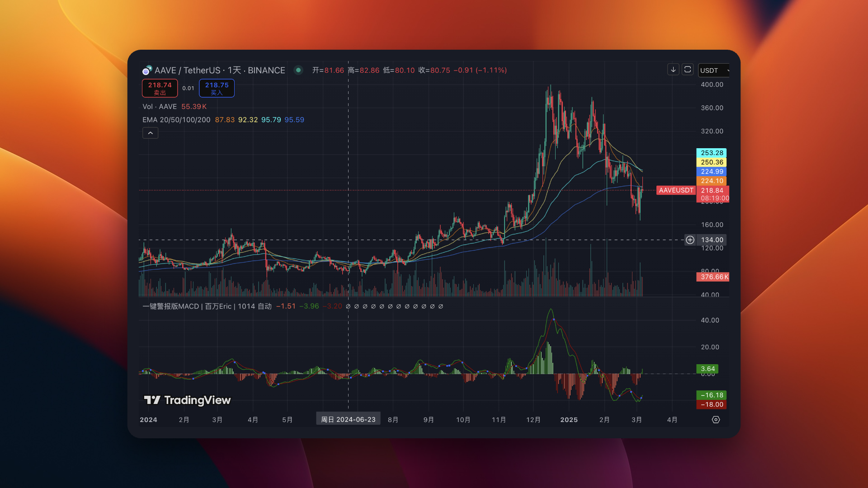Open the USDT currency dropdown
Viewport: 868px width, 488px height.
[713, 70]
